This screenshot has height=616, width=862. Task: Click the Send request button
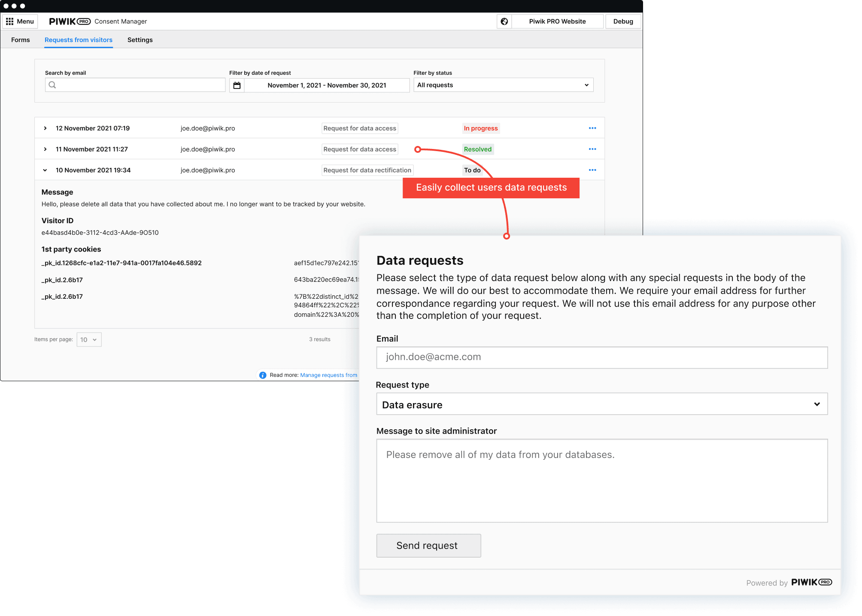[428, 545]
